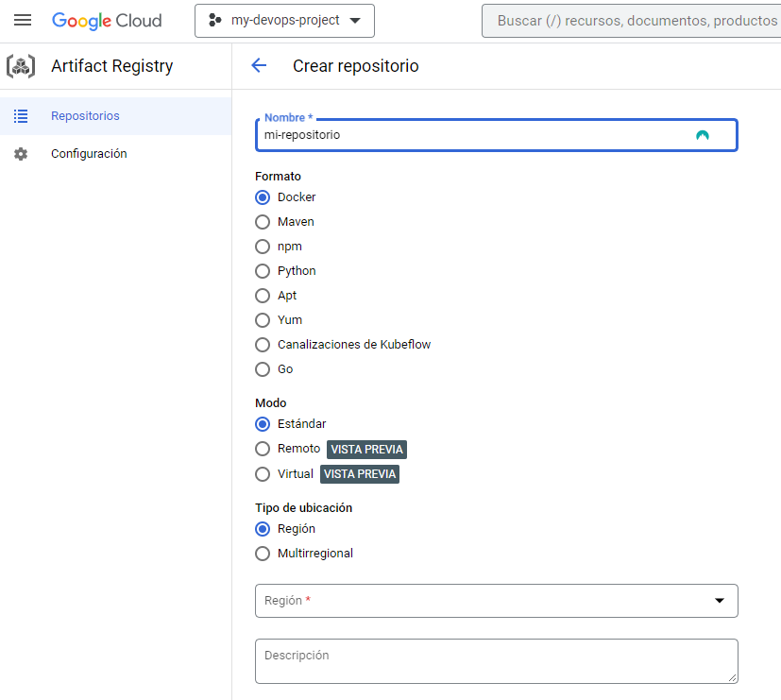Select Multirregional location type
This screenshot has height=700, width=781.
pos(263,554)
